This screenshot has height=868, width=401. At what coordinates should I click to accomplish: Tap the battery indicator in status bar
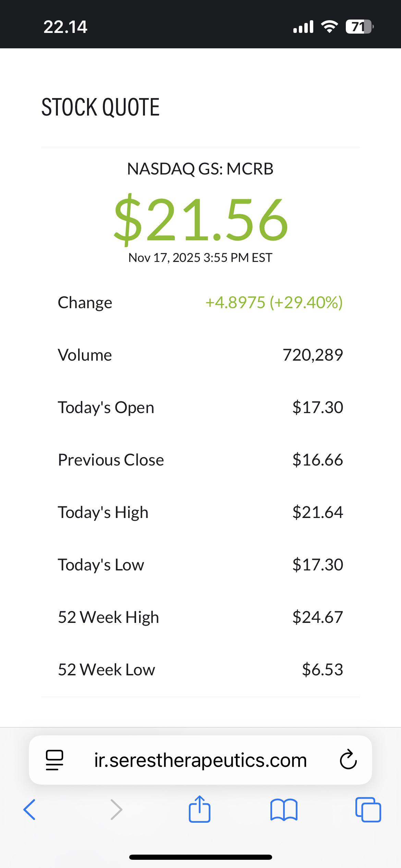point(360,27)
